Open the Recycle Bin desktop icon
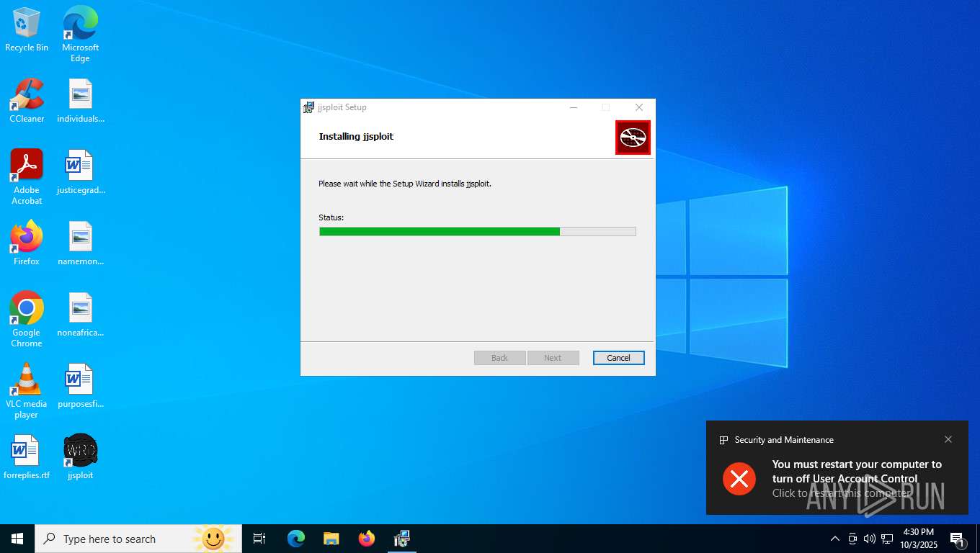Image resolution: width=980 pixels, height=553 pixels. click(27, 30)
